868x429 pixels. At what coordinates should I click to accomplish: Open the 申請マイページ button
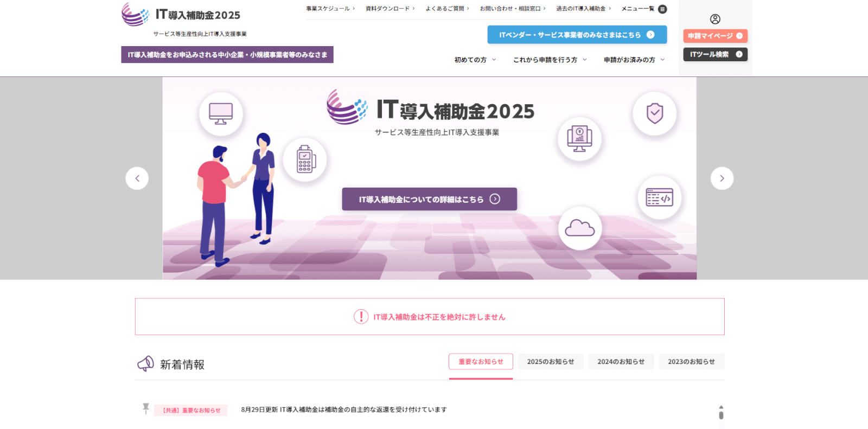pos(715,36)
